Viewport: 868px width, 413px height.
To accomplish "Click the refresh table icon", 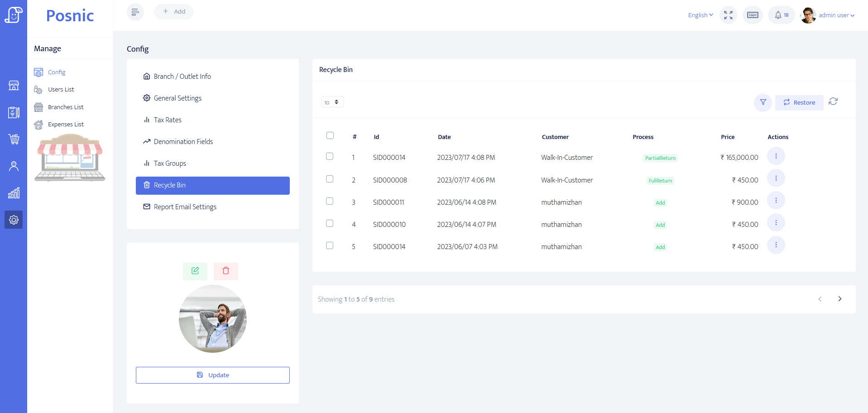I will coord(833,101).
